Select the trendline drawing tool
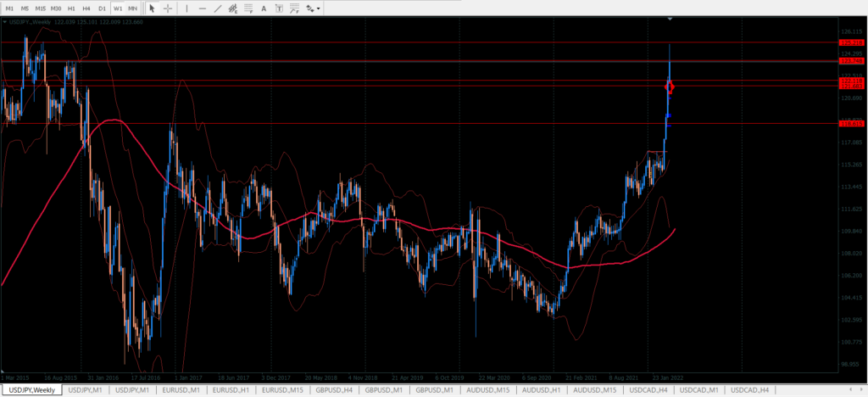 pyautogui.click(x=219, y=8)
